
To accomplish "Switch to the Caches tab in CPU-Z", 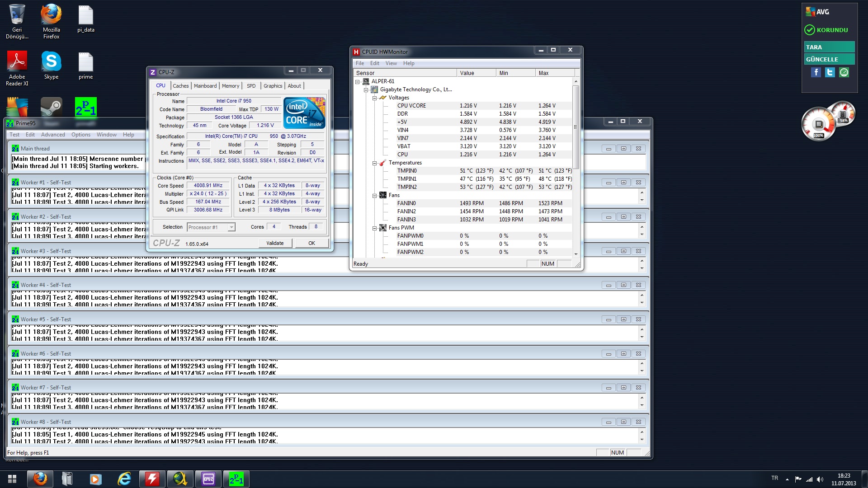I will click(180, 86).
